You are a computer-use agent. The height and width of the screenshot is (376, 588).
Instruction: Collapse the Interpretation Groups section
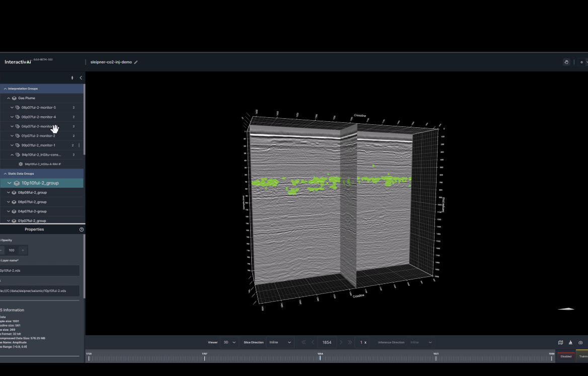tap(6, 89)
